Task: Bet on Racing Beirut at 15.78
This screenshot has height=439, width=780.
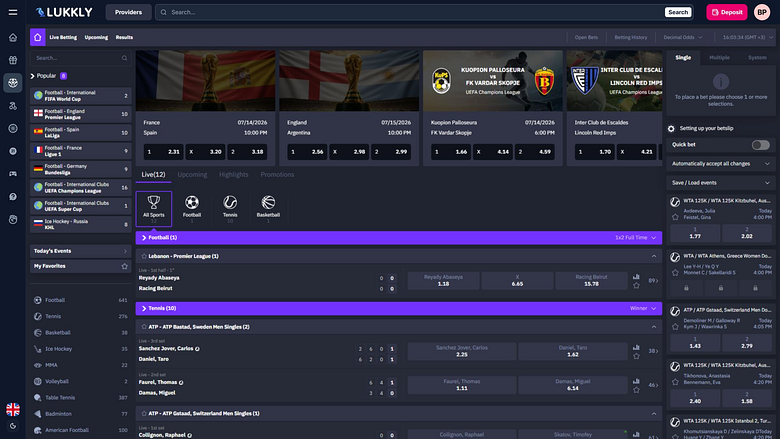Action: coord(591,280)
